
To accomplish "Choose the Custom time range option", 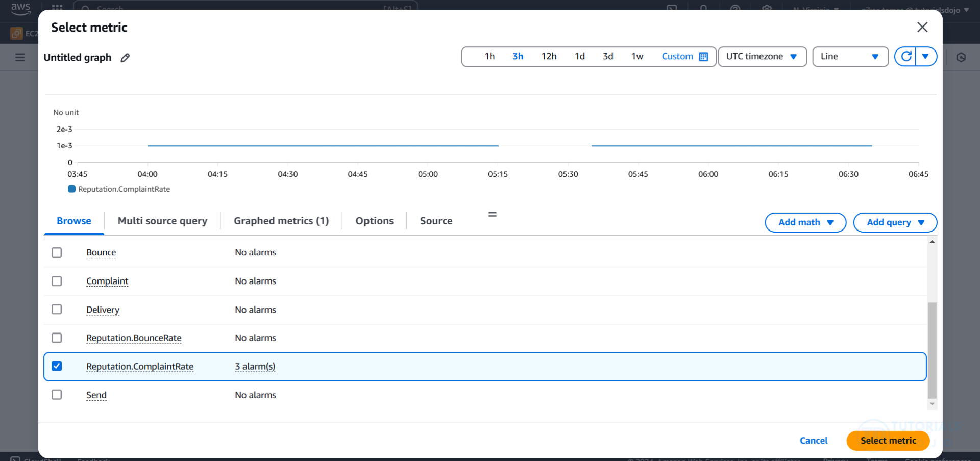I will point(677,56).
